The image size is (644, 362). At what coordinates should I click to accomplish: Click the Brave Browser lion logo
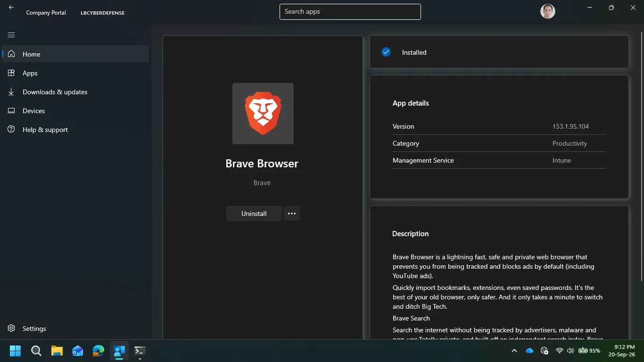point(263,114)
